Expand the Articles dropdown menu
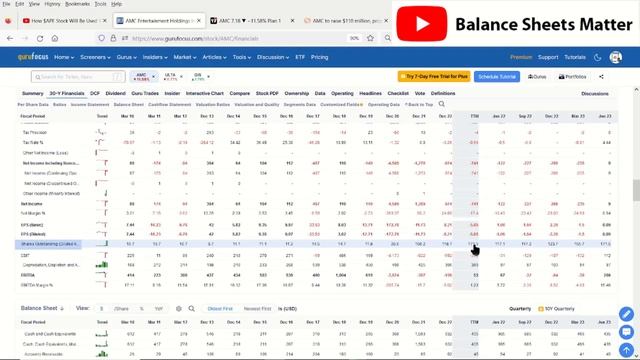The height and width of the screenshot is (360, 640). [x=214, y=57]
